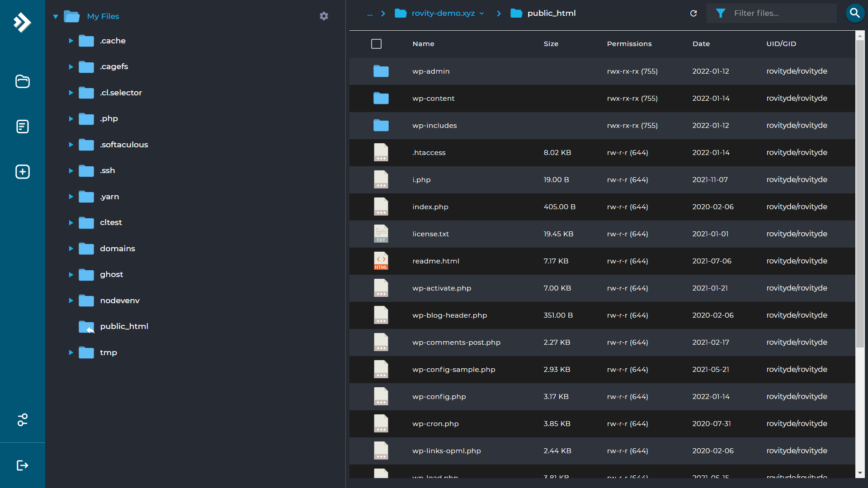The height and width of the screenshot is (488, 868).
Task: Click the logout icon in sidebar
Action: 23,465
